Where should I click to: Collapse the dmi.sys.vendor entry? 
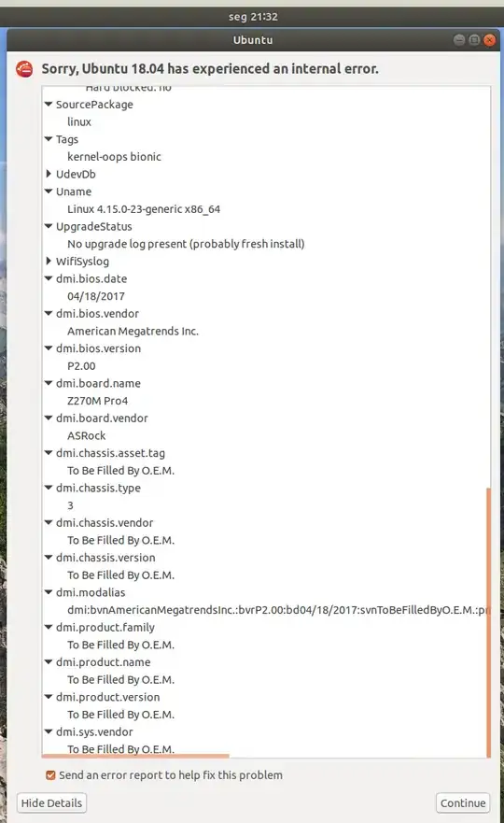pos(49,731)
